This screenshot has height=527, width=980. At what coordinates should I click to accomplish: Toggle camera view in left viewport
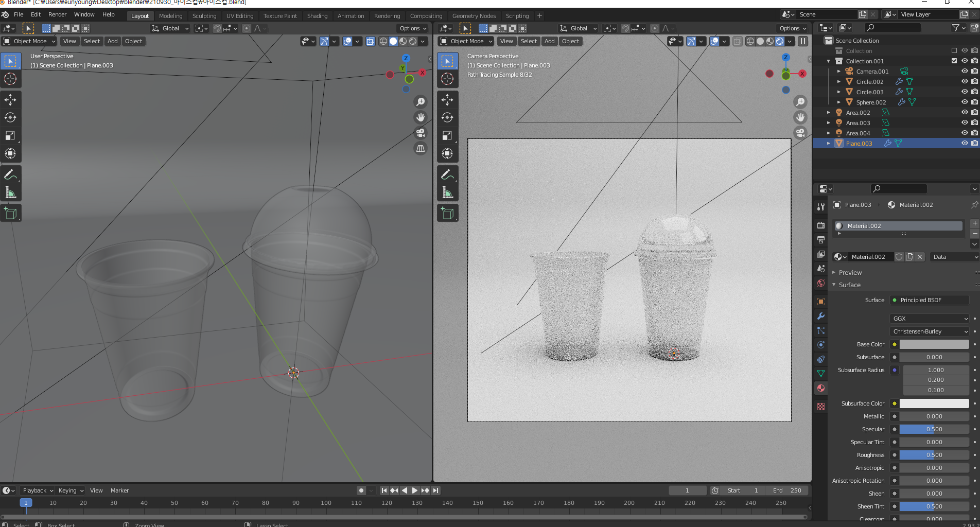(421, 133)
